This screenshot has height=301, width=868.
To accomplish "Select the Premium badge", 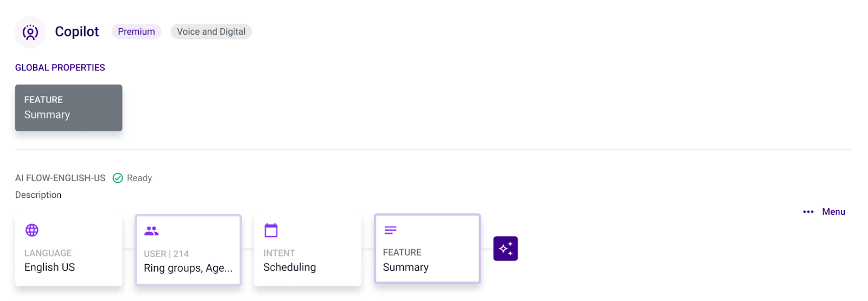I will 136,31.
